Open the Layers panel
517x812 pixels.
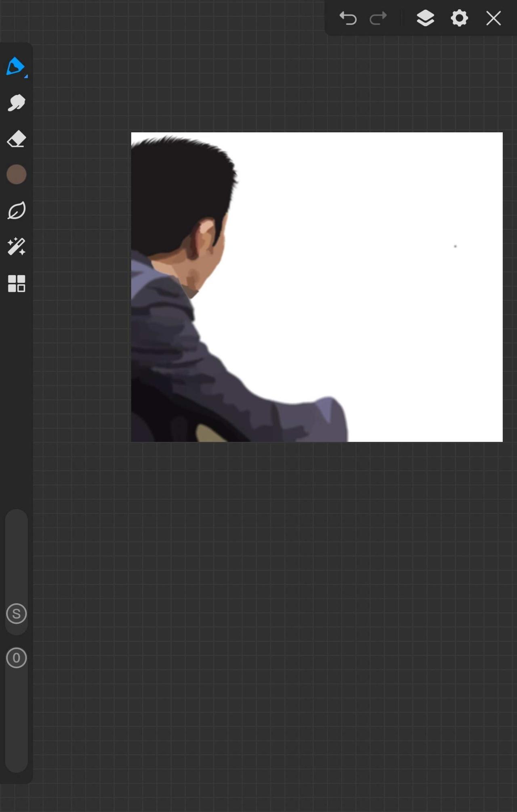tap(425, 18)
